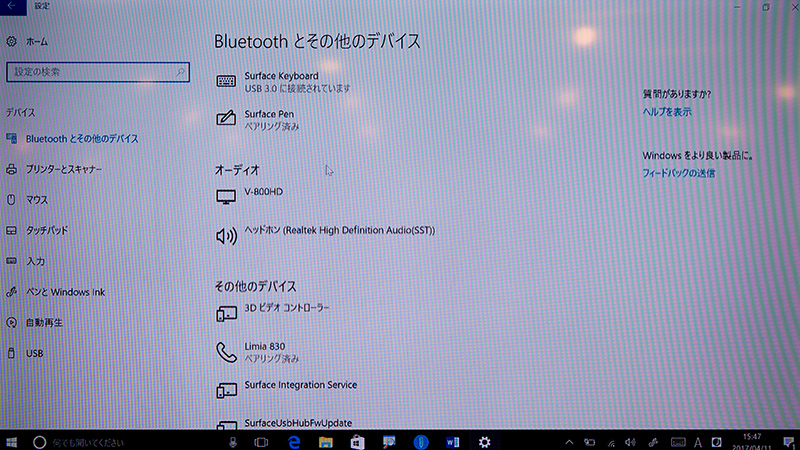Launch Microsoft Edge from taskbar
This screenshot has width=800, height=450.
[293, 442]
